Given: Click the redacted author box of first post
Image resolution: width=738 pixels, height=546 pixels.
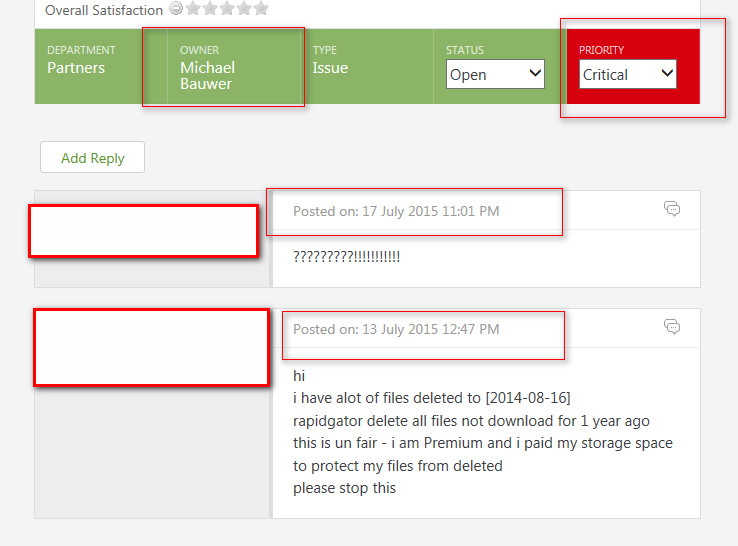Looking at the screenshot, I should 143,230.
